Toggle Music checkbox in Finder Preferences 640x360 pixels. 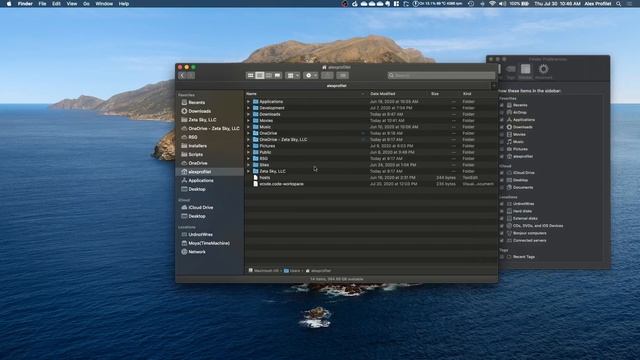pyautogui.click(x=502, y=142)
